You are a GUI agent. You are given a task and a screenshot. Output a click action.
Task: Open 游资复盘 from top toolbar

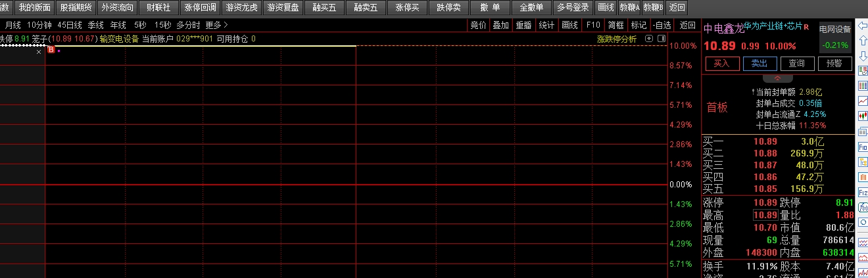click(283, 8)
